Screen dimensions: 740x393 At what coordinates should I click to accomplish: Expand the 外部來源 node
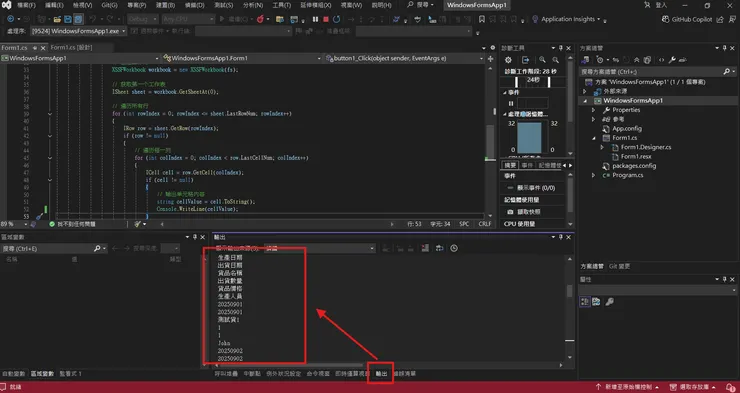click(x=585, y=91)
